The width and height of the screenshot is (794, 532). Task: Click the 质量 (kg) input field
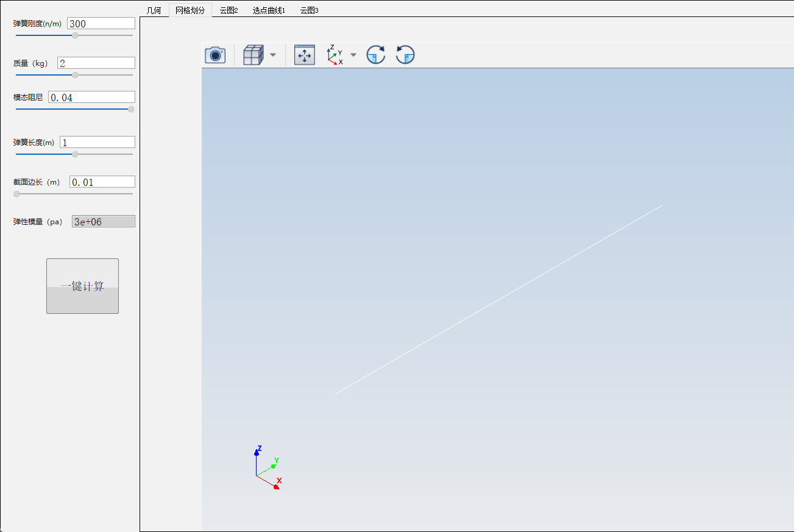[96, 63]
